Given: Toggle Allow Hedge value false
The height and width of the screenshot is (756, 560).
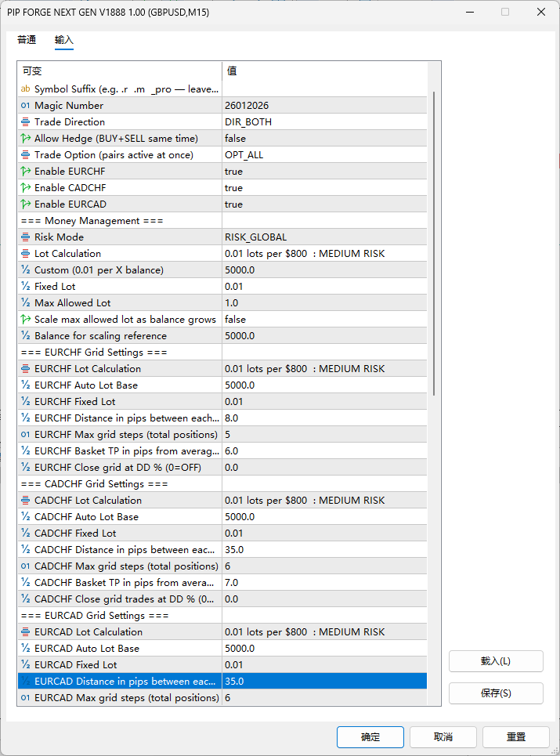Looking at the screenshot, I should coord(324,139).
